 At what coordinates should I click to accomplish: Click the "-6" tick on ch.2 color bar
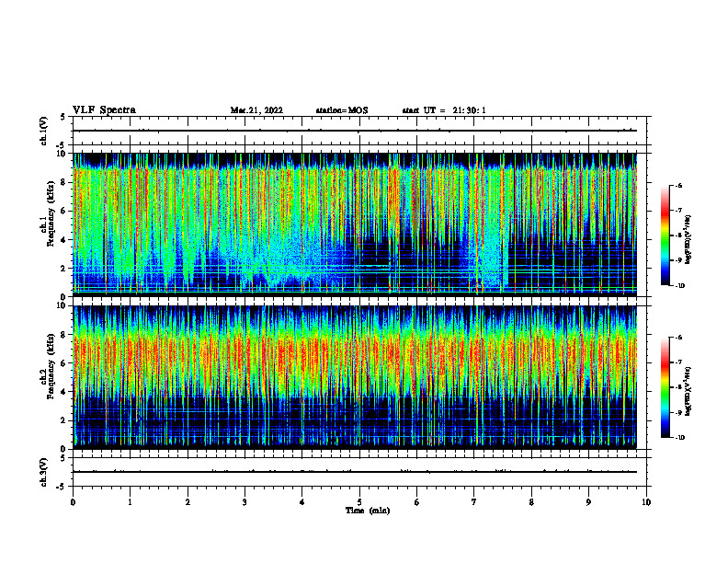point(678,338)
